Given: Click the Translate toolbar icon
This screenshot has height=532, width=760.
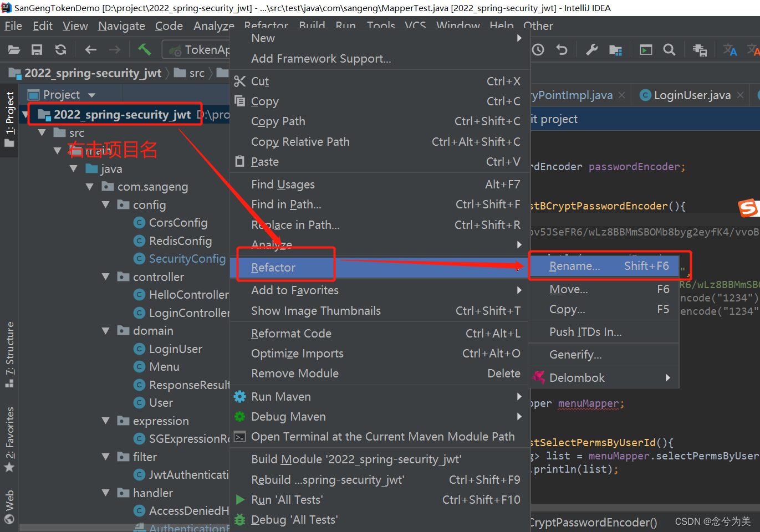Looking at the screenshot, I should (730, 50).
